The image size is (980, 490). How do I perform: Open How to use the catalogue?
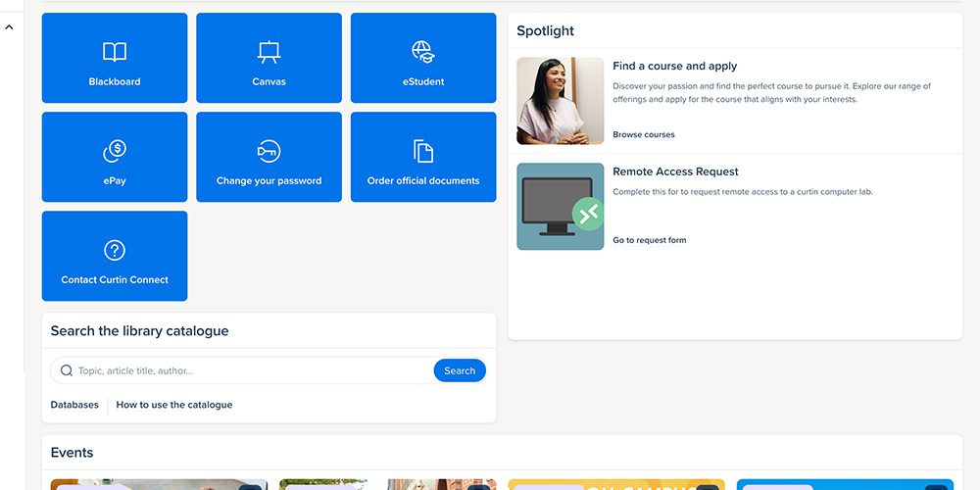click(x=174, y=405)
